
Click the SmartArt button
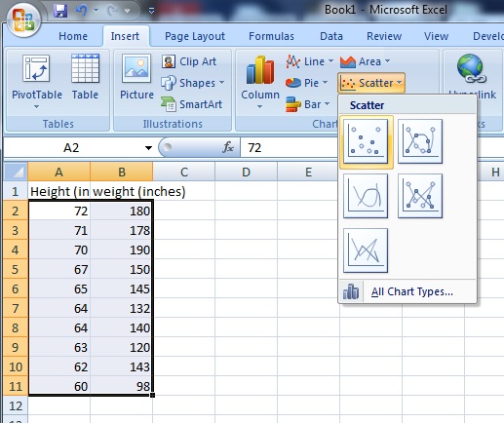tap(191, 104)
